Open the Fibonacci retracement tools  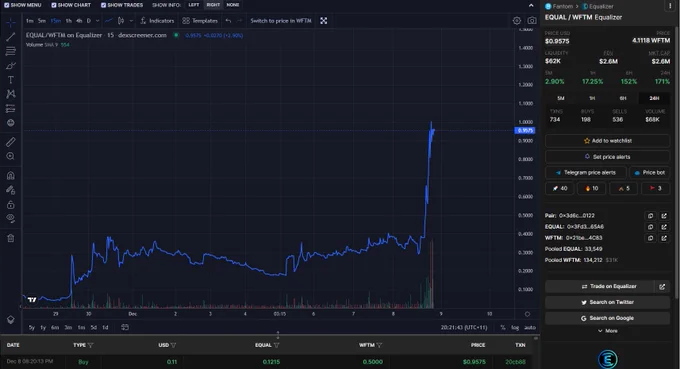(x=10, y=51)
